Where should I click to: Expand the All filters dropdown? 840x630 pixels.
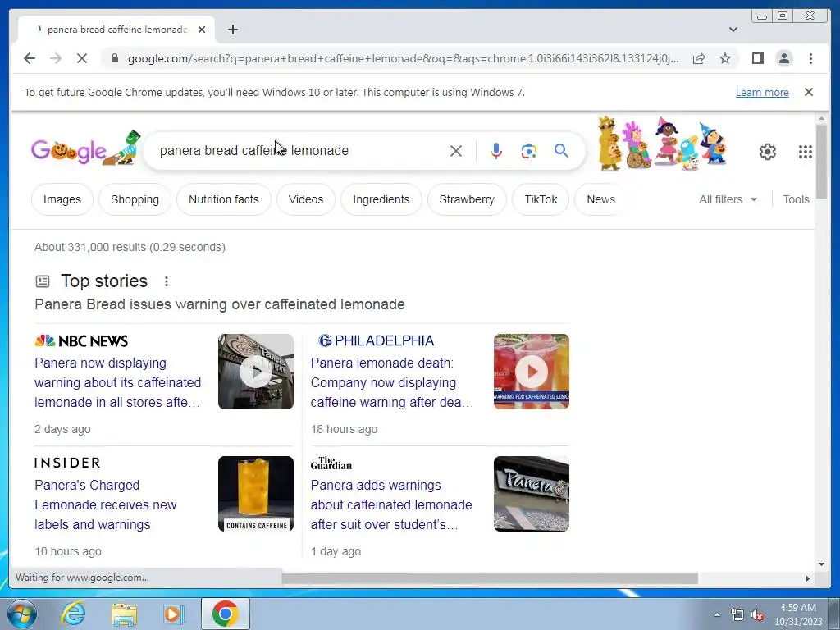pyautogui.click(x=728, y=199)
